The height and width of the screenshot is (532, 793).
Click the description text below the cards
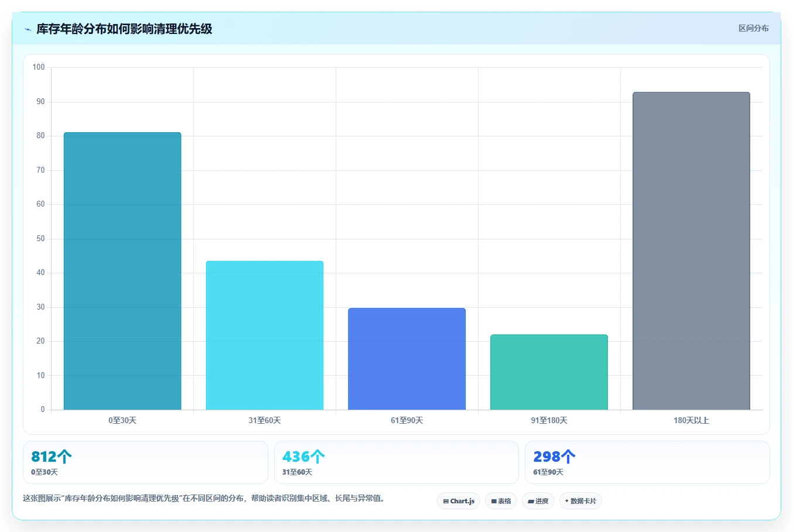click(x=204, y=499)
